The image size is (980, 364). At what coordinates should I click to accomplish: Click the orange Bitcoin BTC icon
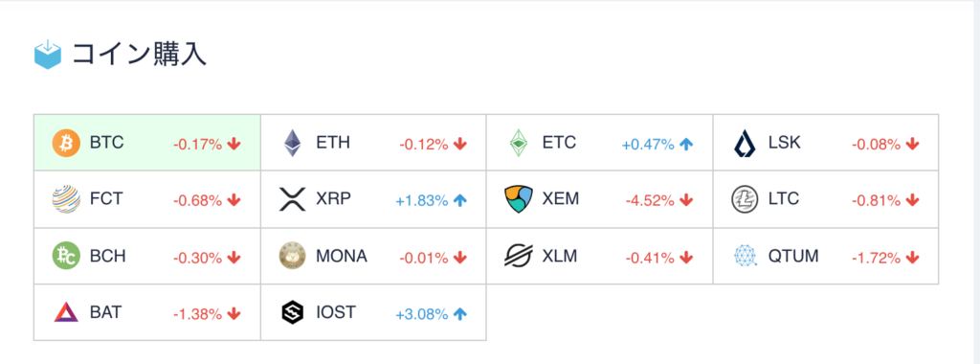click(x=66, y=144)
